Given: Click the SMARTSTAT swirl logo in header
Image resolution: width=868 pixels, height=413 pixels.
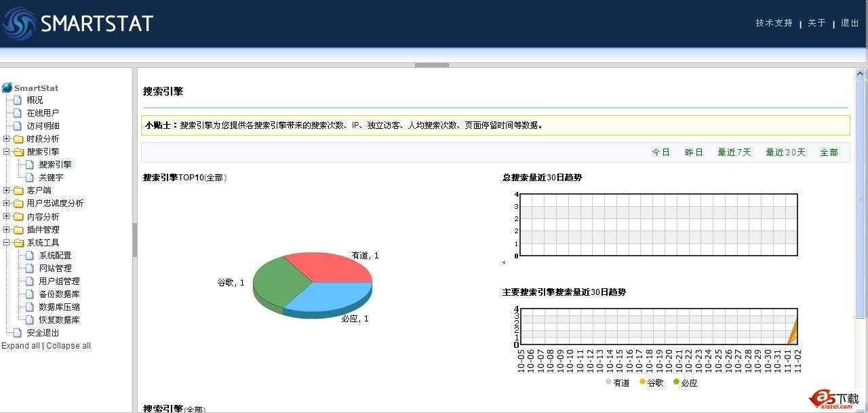Looking at the screenshot, I should click(19, 24).
